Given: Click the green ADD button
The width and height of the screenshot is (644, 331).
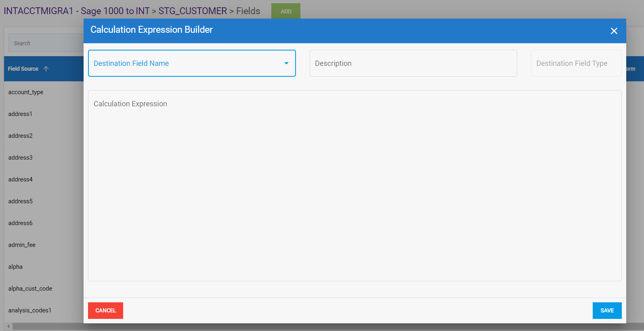Looking at the screenshot, I should [286, 11].
